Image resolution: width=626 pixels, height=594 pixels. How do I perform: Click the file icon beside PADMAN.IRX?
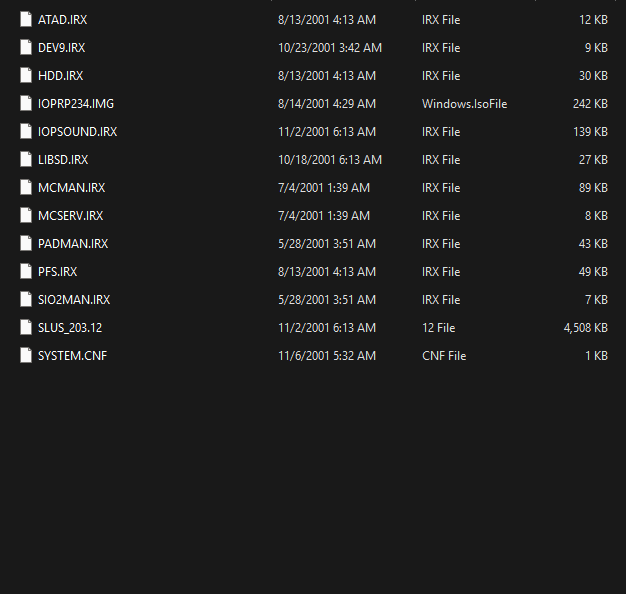26,243
